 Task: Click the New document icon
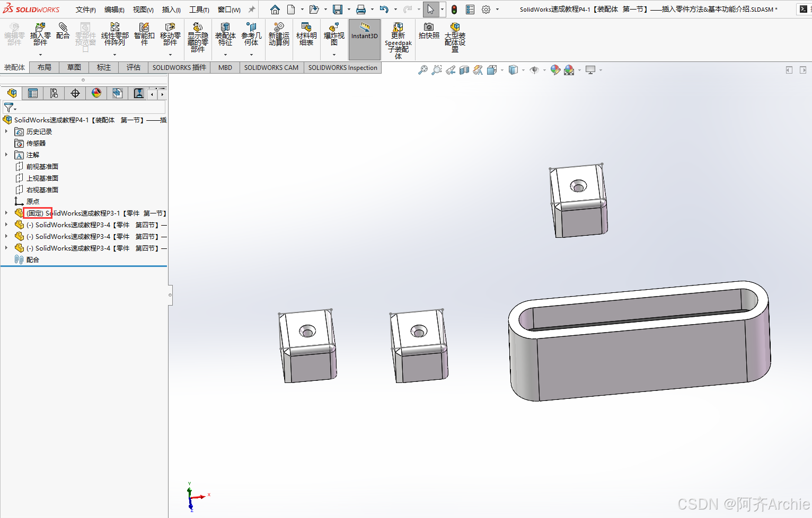[291, 10]
